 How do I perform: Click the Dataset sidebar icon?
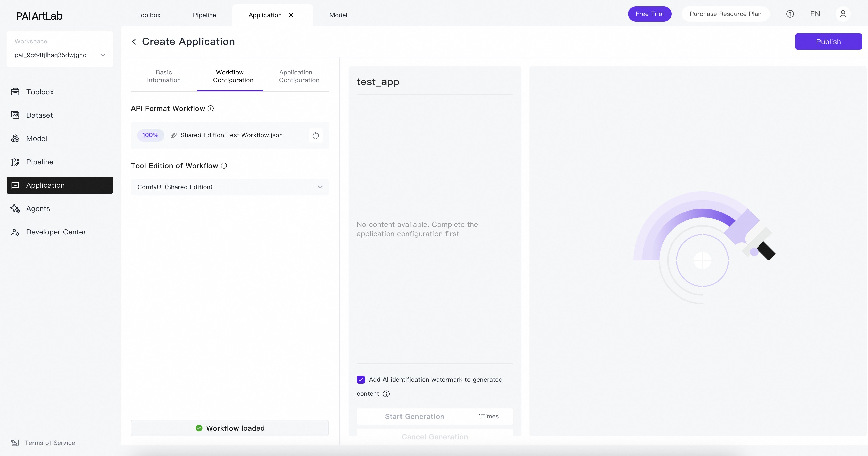tap(15, 115)
